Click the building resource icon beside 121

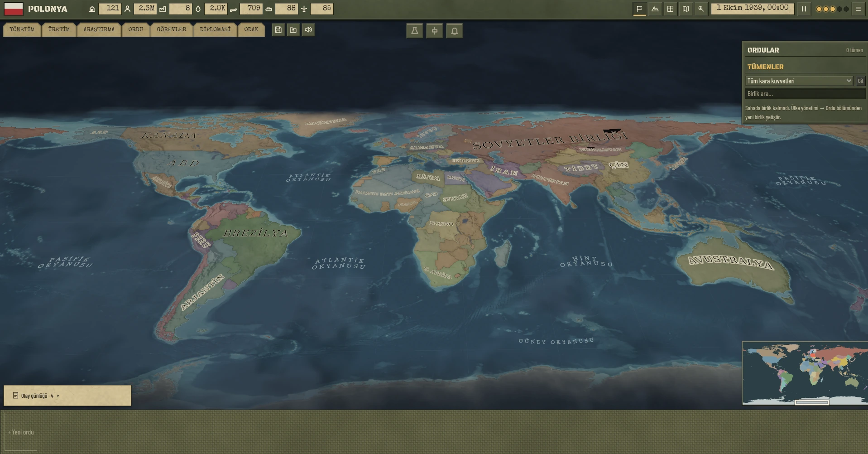pyautogui.click(x=92, y=9)
